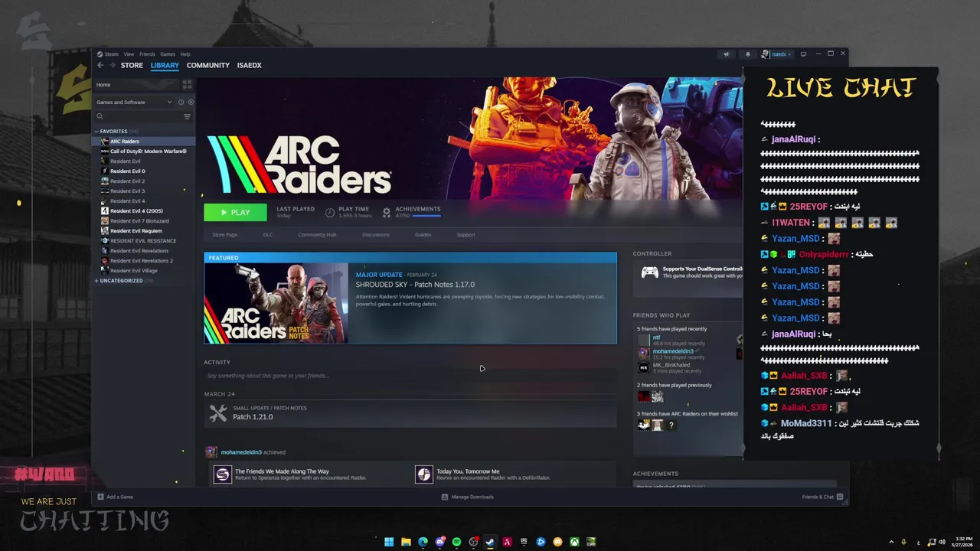Screen dimensions: 980x551
Task: Select Resident Evil Requiem in library
Action: pos(144,231)
